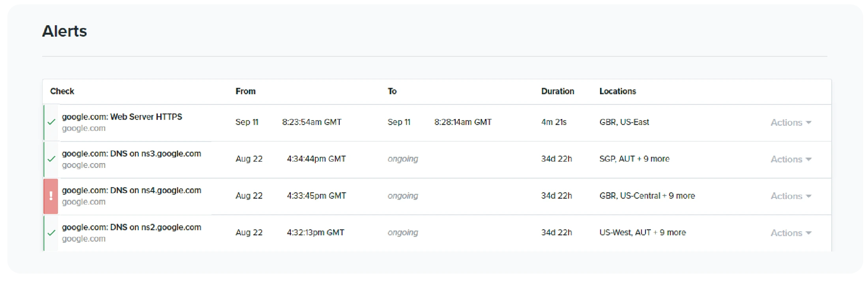
Task: Click google.com subtitle under Web Server HTTPS
Action: pyautogui.click(x=84, y=128)
